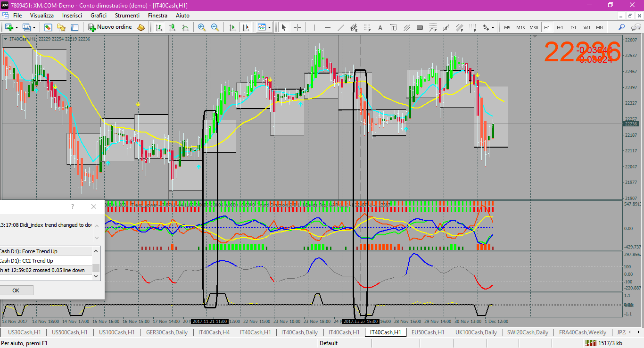Image resolution: width=644 pixels, height=348 pixels.
Task: Open the Aiuto menu
Action: [182, 16]
